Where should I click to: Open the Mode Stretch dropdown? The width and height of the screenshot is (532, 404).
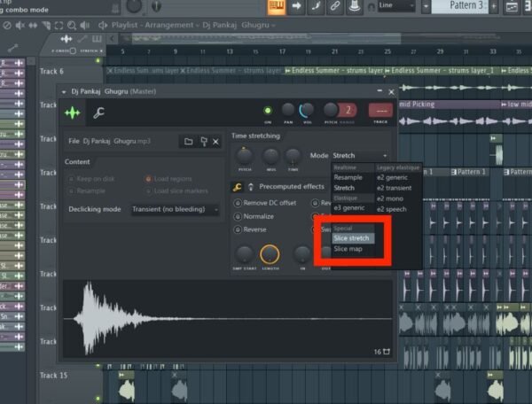(x=360, y=156)
